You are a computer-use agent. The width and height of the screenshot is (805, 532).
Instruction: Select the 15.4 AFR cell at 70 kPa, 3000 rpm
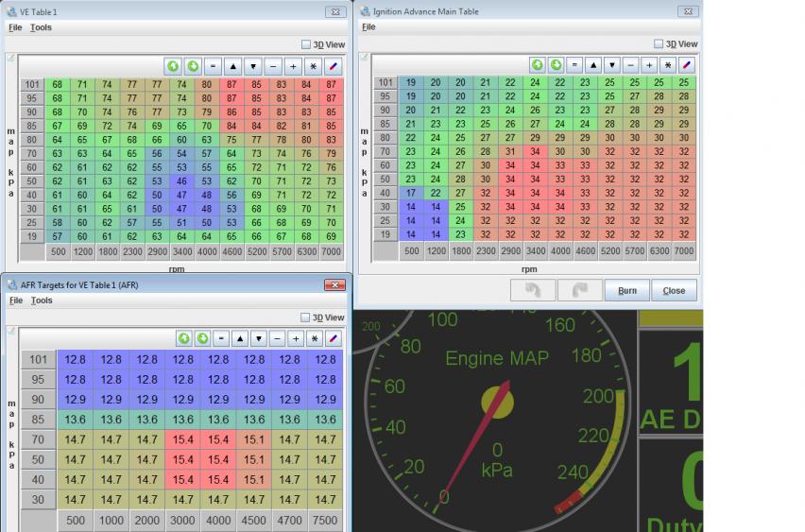[182, 439]
